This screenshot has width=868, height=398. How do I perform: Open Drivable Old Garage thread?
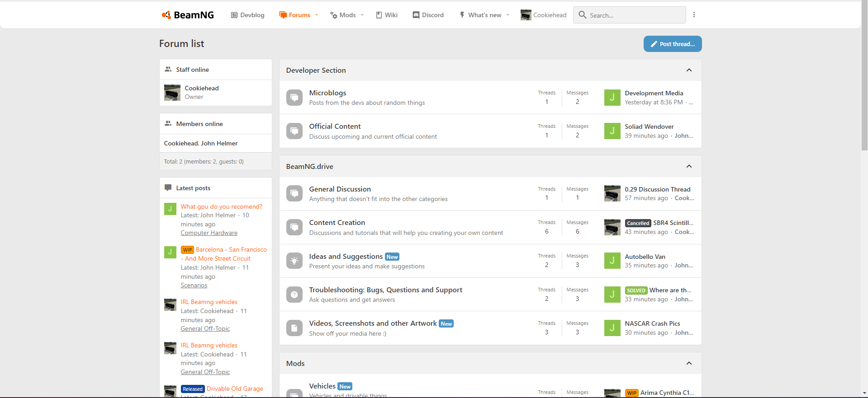tap(235, 389)
